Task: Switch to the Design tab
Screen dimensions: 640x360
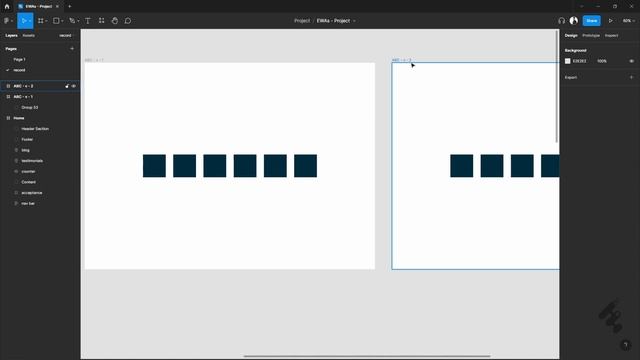Action: pyautogui.click(x=571, y=36)
